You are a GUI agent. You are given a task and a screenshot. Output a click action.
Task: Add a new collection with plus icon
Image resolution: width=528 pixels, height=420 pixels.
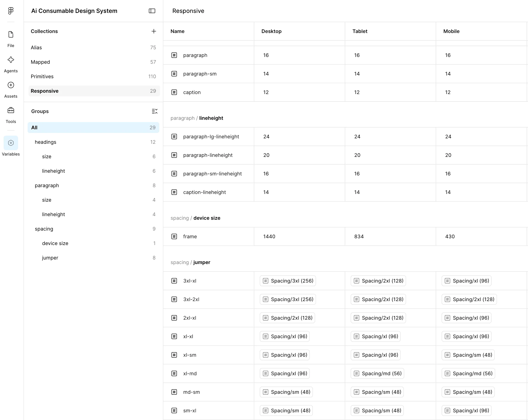click(x=154, y=31)
